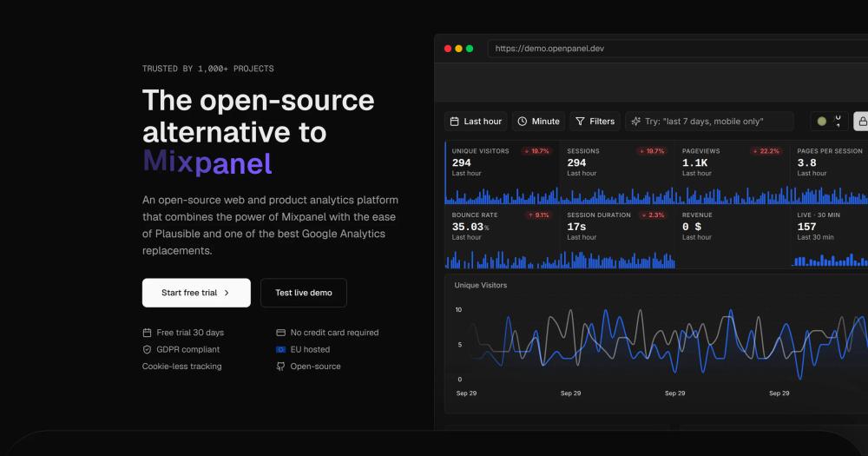868x456 pixels.
Task: Click the GitHub icon next to Open-source
Action: tap(280, 367)
